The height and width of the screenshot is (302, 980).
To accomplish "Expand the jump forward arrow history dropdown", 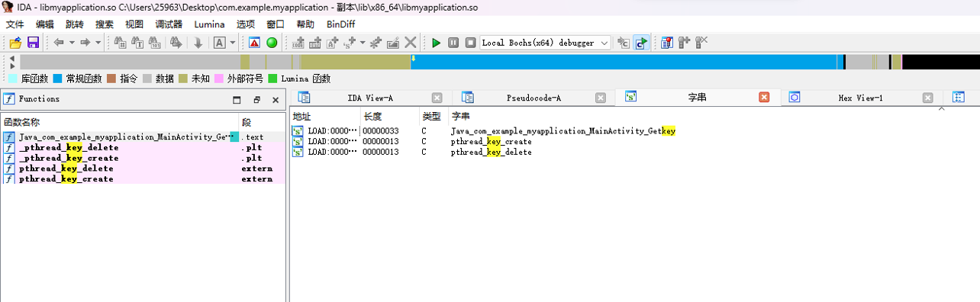I will (x=98, y=43).
